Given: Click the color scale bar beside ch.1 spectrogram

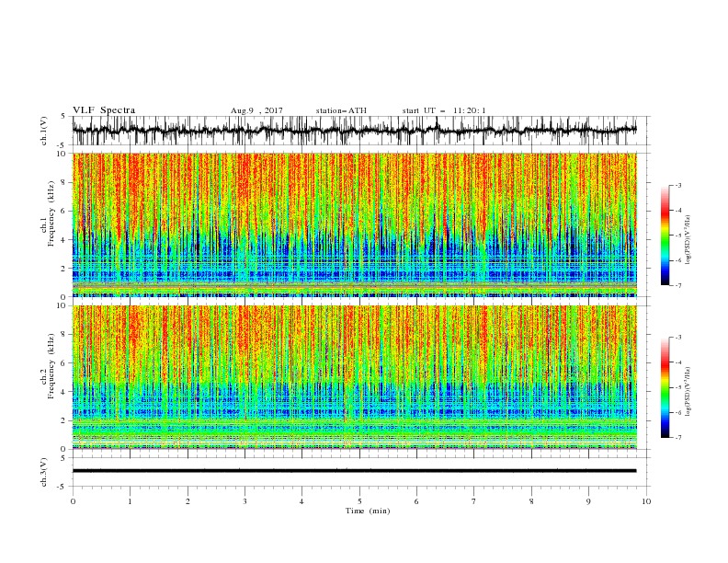Looking at the screenshot, I should 665,235.
